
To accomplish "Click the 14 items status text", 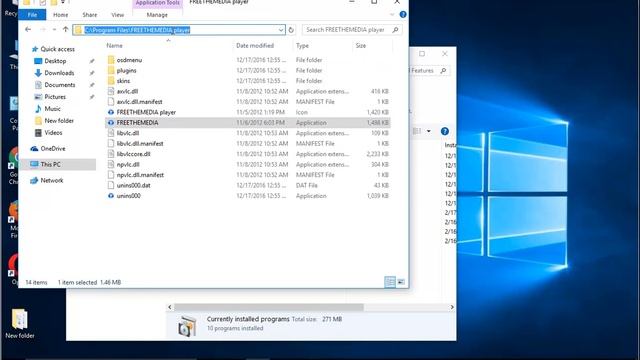I will 36,282.
